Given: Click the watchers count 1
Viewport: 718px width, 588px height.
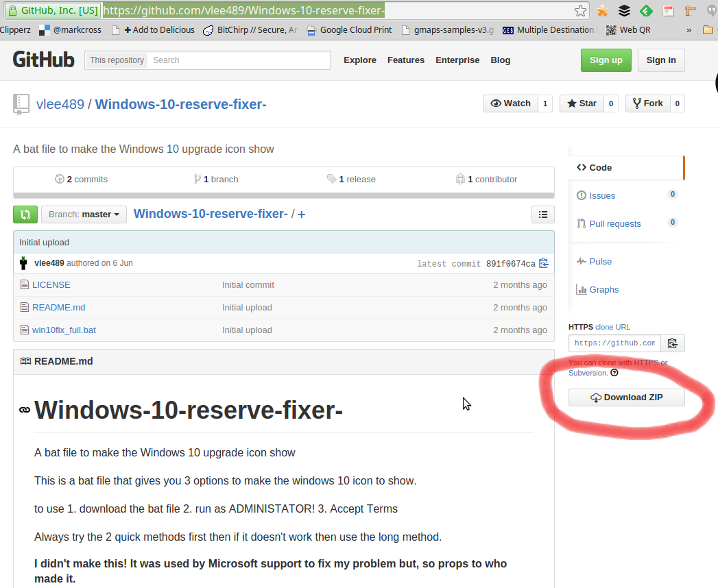Looking at the screenshot, I should pyautogui.click(x=545, y=103).
